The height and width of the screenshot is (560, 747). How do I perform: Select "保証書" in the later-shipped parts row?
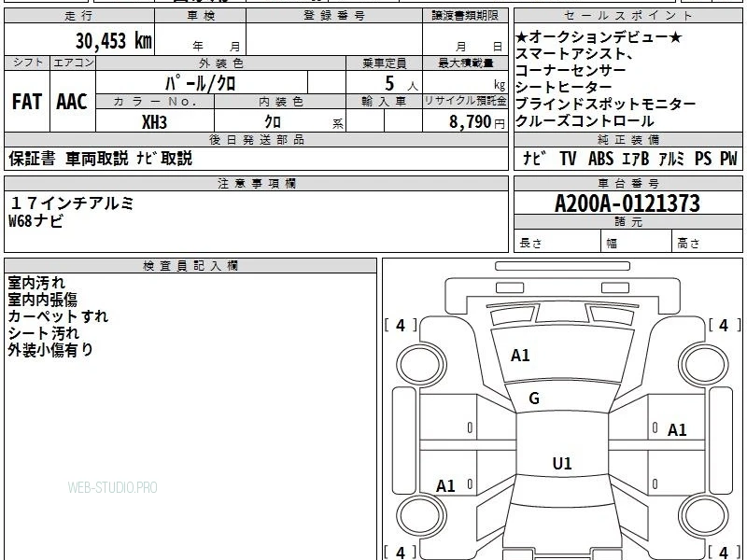click(32, 159)
